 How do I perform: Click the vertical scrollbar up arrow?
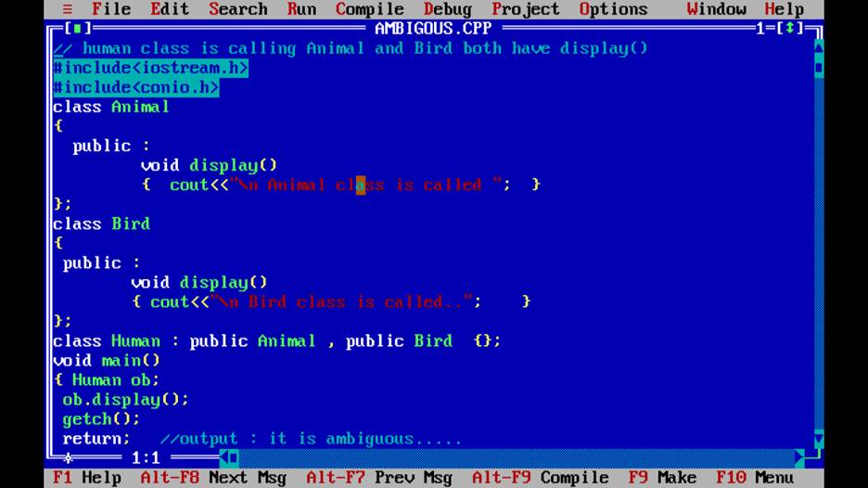coord(819,47)
